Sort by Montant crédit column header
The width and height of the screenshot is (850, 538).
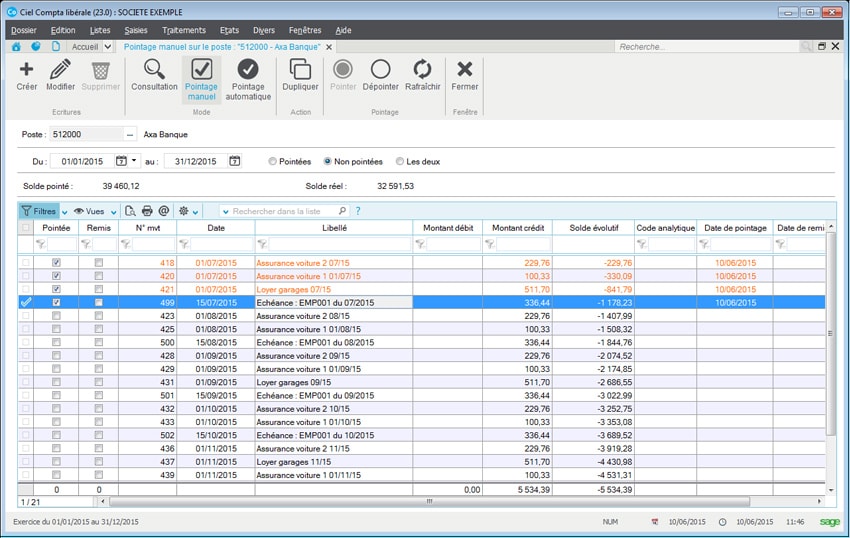pyautogui.click(x=518, y=228)
